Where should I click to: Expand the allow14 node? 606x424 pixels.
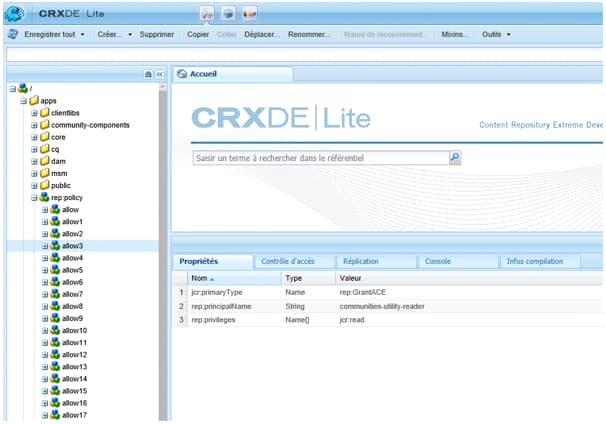tap(45, 379)
